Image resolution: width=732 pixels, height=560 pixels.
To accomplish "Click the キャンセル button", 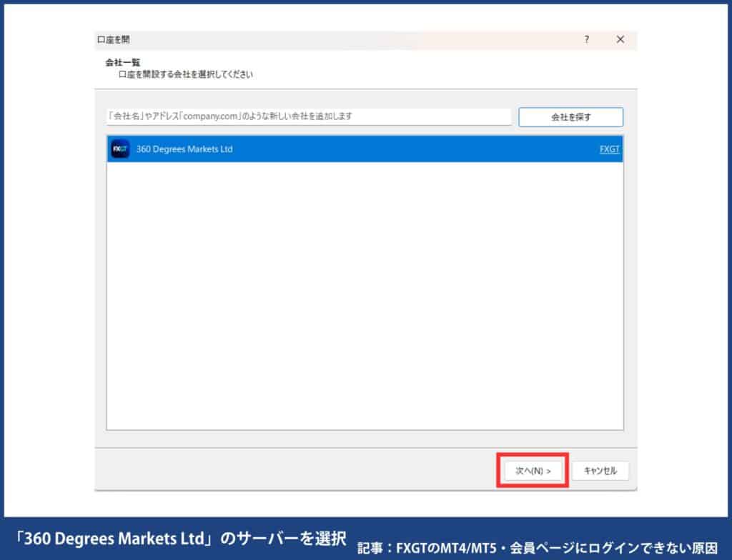I will 600,471.
